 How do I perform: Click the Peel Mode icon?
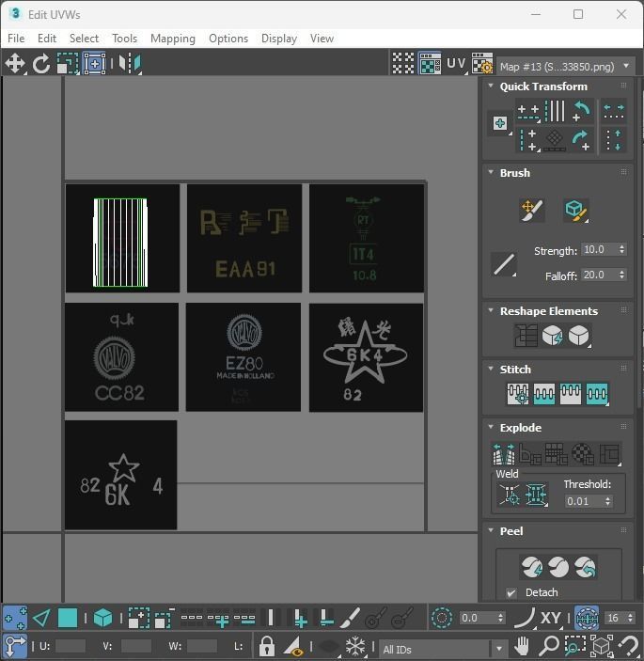[x=558, y=567]
